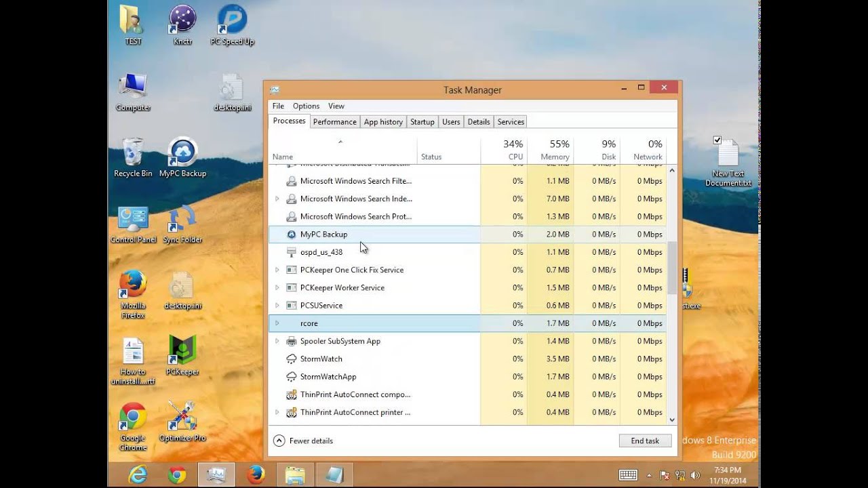The image size is (868, 488).
Task: Sort by the Disk column header
Action: point(596,150)
